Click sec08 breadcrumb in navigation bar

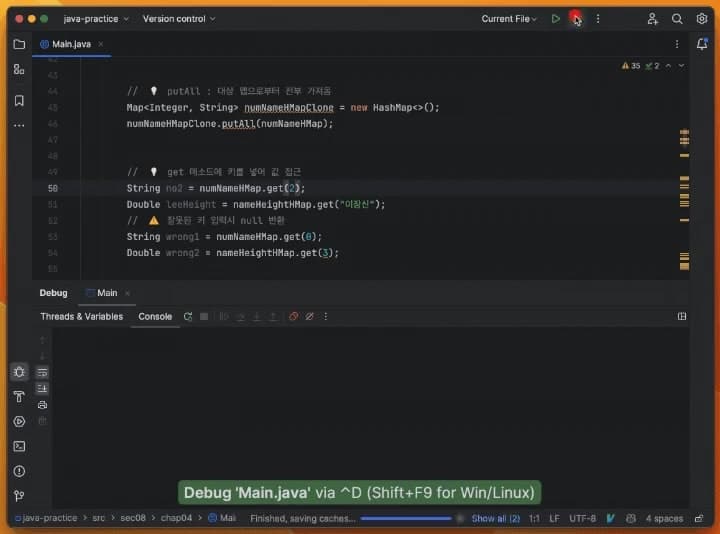point(133,518)
